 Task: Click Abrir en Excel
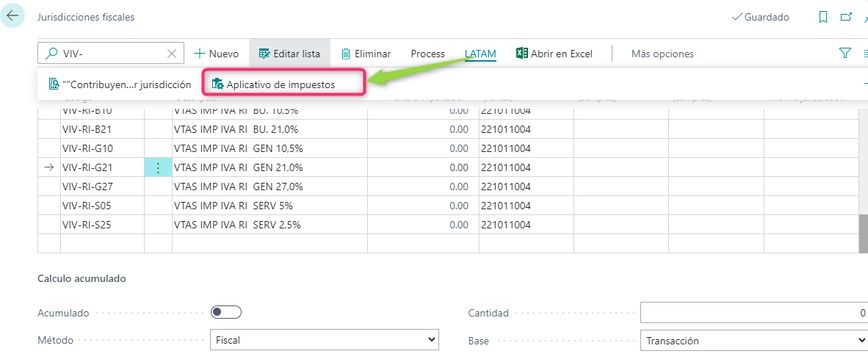pos(554,54)
